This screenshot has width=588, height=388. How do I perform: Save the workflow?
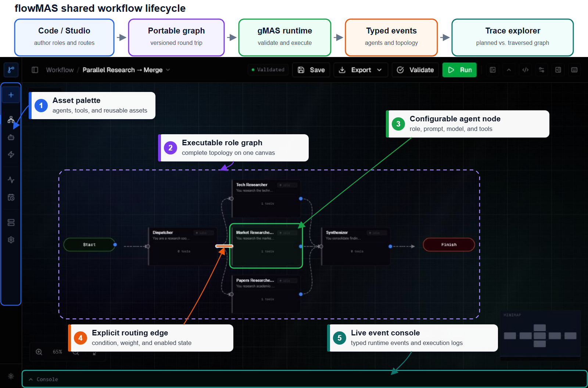coord(311,70)
